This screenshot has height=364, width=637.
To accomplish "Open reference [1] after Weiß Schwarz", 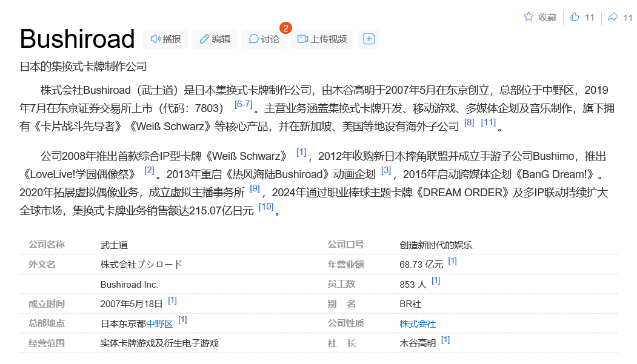I will 301,152.
